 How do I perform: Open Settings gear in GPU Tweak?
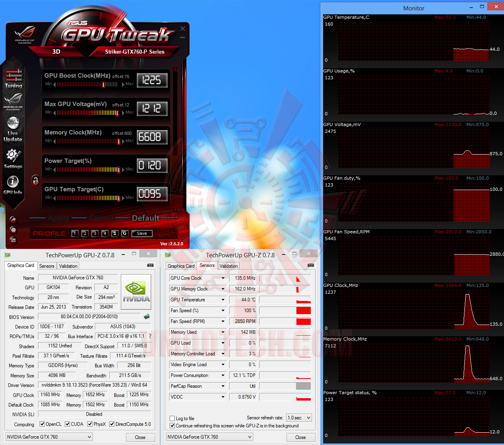pyautogui.click(x=13, y=158)
